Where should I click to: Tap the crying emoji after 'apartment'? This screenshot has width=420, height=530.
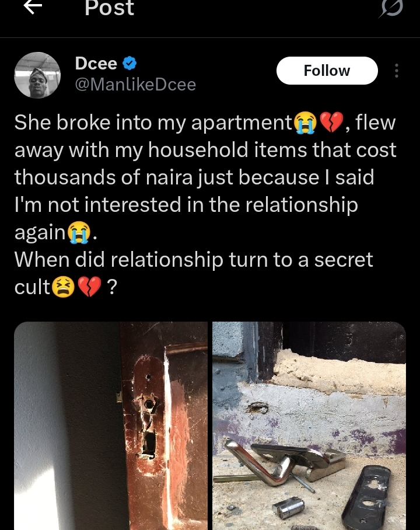305,123
